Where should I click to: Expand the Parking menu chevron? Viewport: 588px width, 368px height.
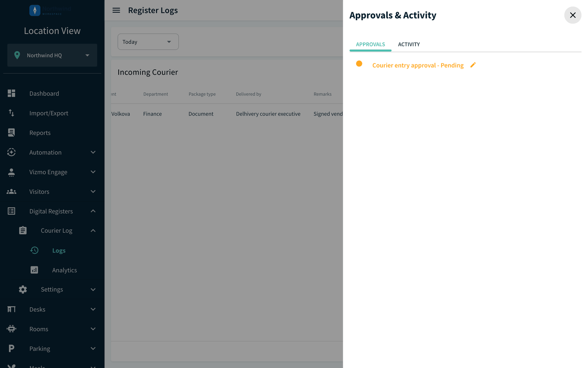(x=93, y=348)
